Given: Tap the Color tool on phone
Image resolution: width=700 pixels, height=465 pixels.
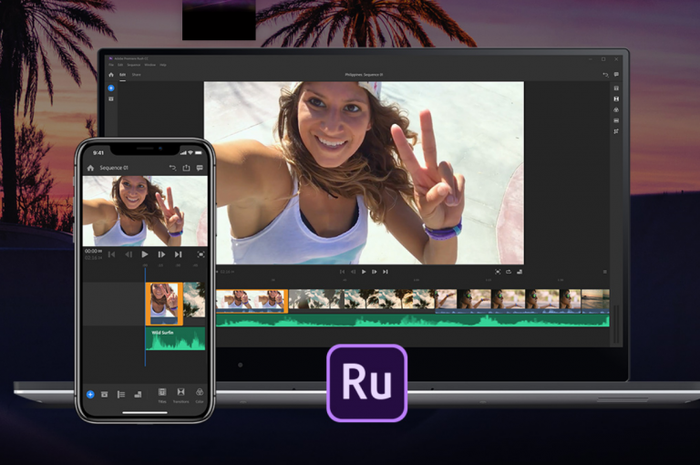Looking at the screenshot, I should (x=200, y=394).
